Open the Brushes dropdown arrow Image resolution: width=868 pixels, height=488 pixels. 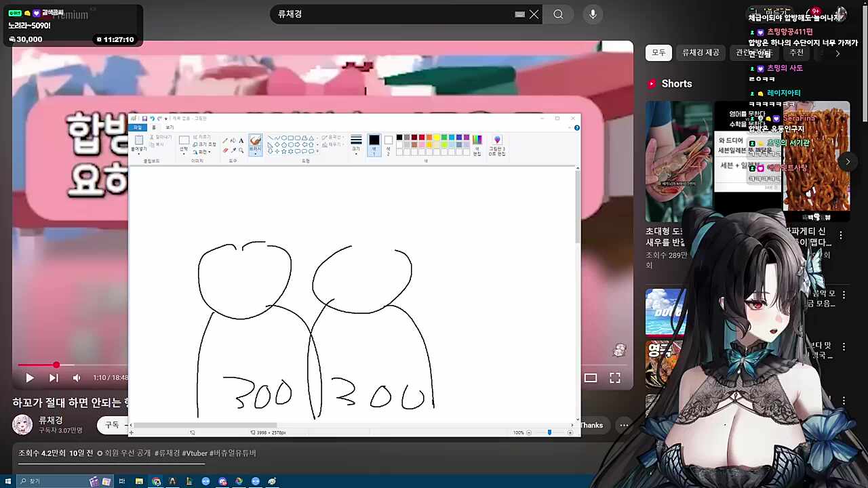pos(256,154)
